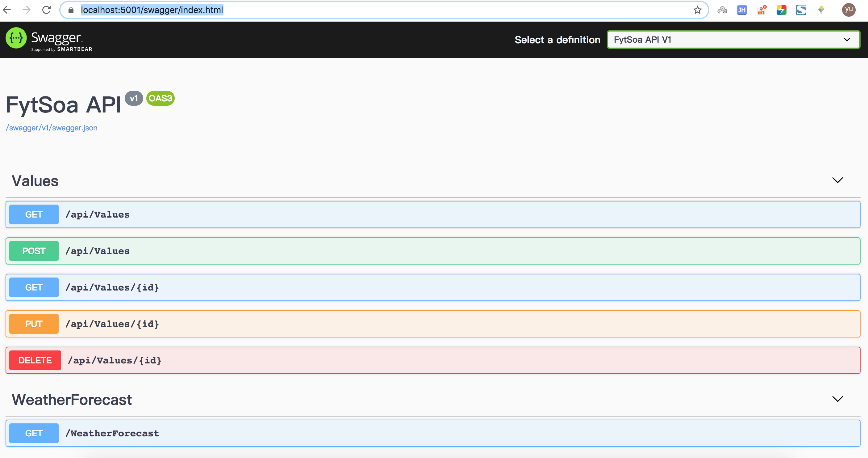Click the Values tag heading
The image size is (868, 458).
(x=35, y=181)
